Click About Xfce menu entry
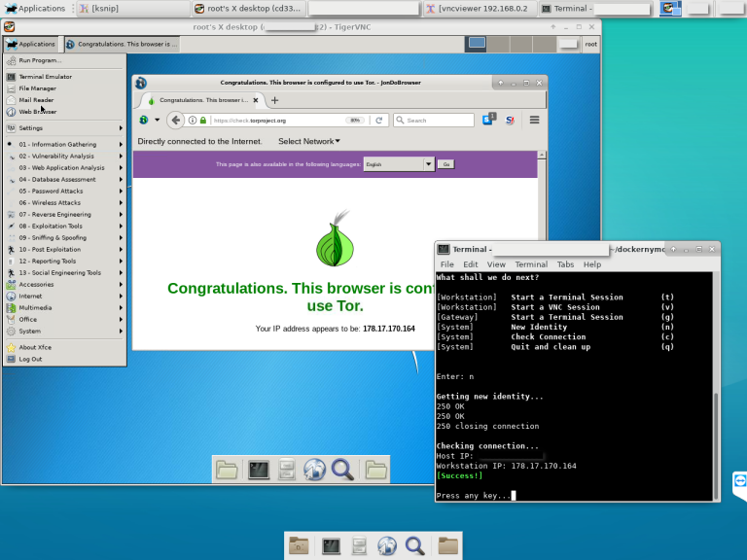Screen dimensions: 747x560 [x=65, y=348]
